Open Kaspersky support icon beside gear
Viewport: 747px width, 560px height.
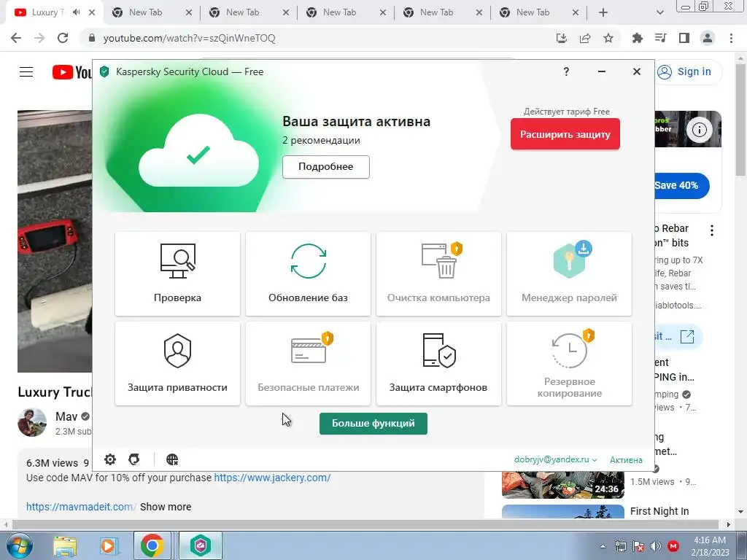click(134, 459)
